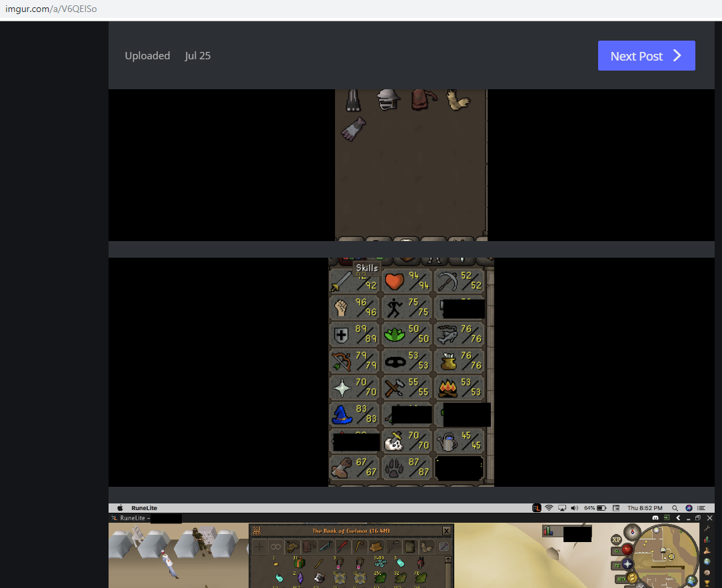The height and width of the screenshot is (588, 722).
Task: Select the Crafting skill at level 55
Action: (407, 388)
